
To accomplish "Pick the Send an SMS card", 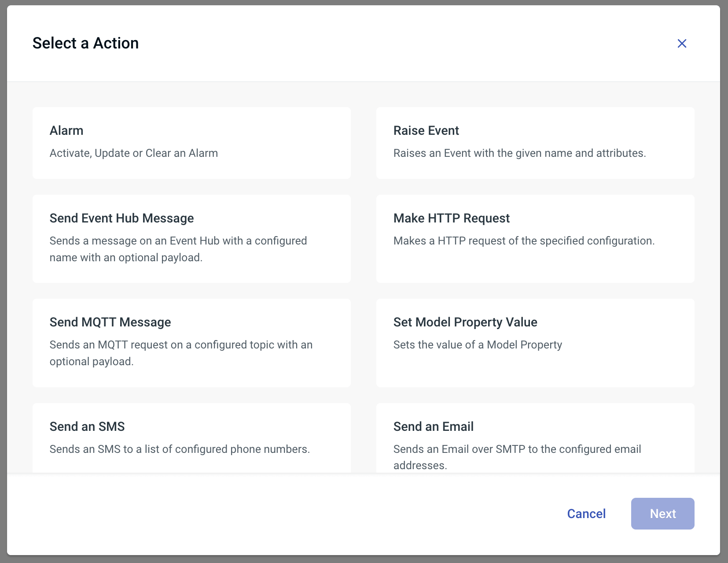I will pyautogui.click(x=191, y=438).
